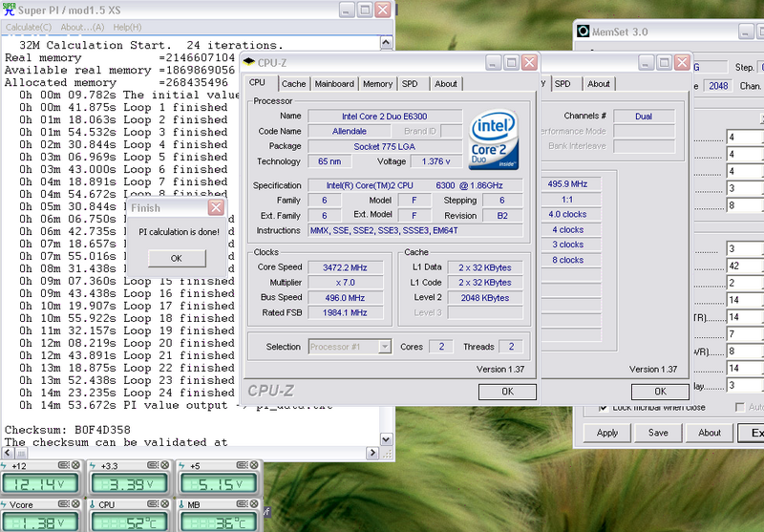Open the MemSet timing dropdown showing 7
This screenshot has width=764, height=532.
[745, 334]
